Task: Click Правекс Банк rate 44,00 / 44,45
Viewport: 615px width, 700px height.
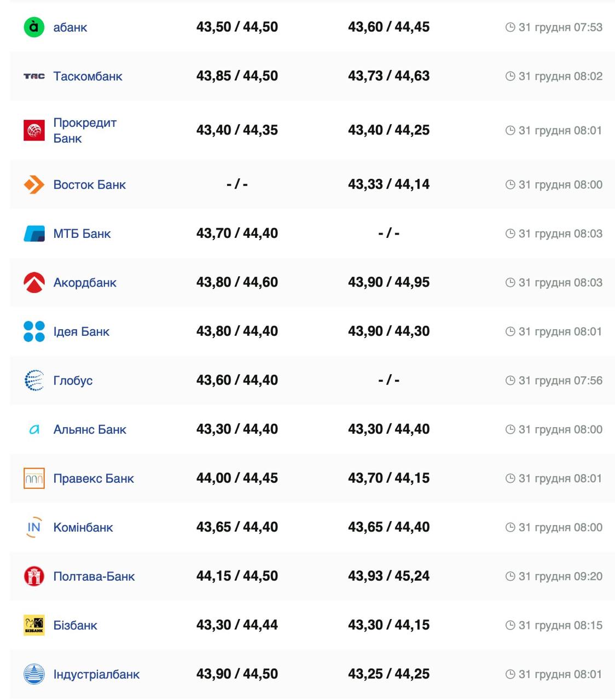Action: click(x=237, y=478)
